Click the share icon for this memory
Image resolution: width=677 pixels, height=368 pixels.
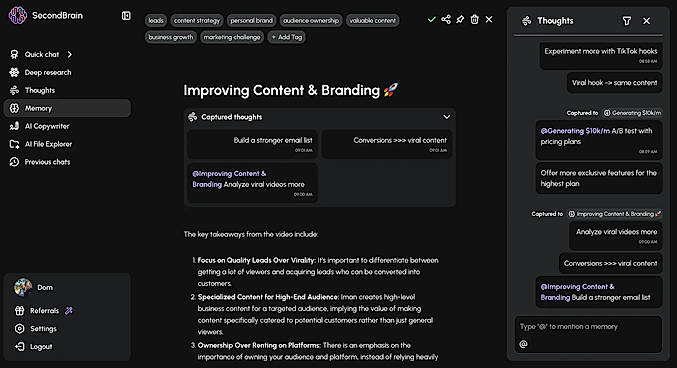(x=446, y=19)
